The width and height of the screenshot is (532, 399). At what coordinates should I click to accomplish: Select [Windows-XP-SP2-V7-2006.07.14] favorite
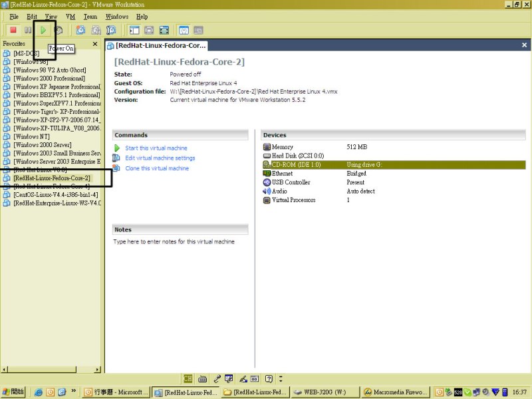coord(57,120)
